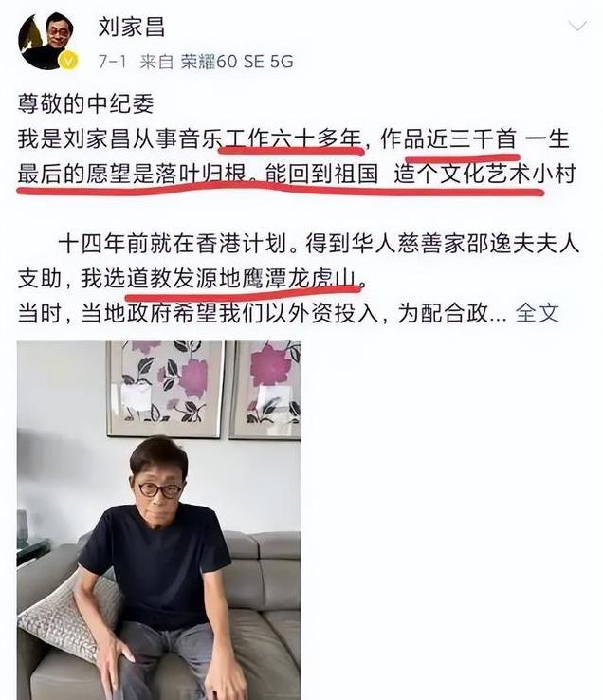Click the greeting line 尊敬的中纪委

tap(85, 103)
